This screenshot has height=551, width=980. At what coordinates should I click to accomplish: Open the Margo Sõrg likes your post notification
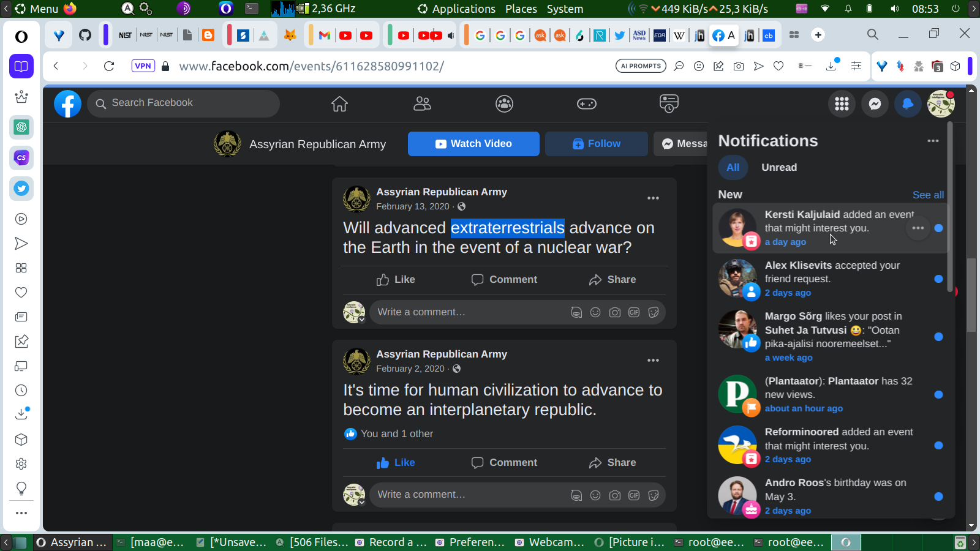click(x=831, y=337)
